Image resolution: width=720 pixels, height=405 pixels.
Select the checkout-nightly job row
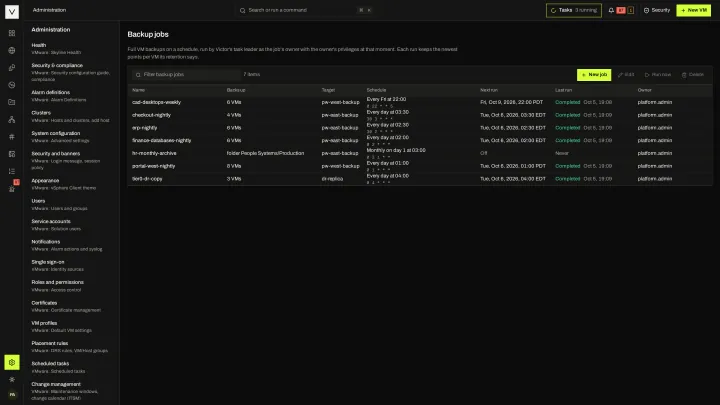(x=420, y=115)
